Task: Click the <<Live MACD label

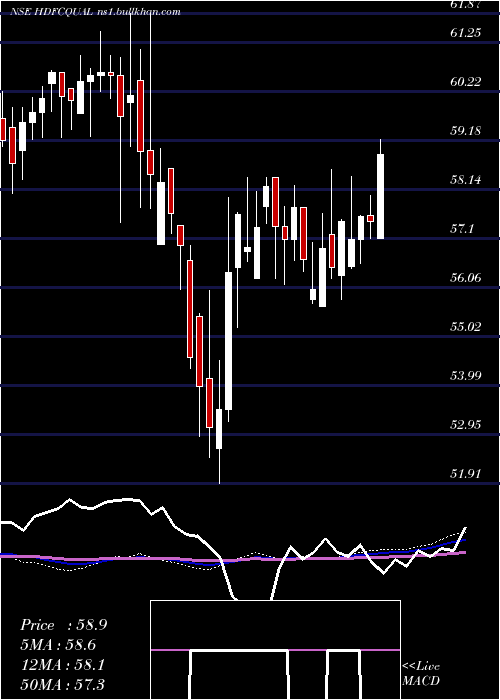Action: coord(421,674)
